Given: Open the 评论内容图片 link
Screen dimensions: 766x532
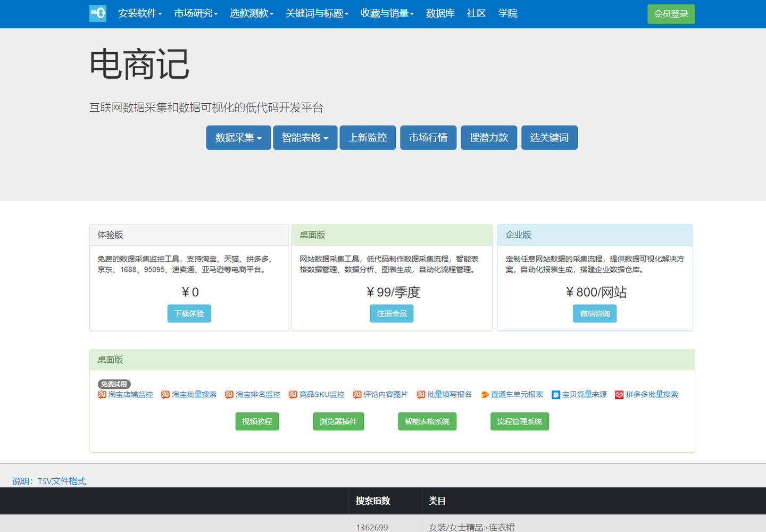Looking at the screenshot, I should pos(386,395).
